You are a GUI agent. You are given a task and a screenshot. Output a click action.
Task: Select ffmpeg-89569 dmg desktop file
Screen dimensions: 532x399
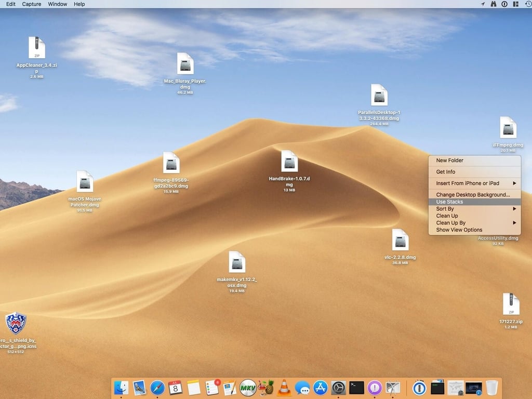[x=171, y=163]
